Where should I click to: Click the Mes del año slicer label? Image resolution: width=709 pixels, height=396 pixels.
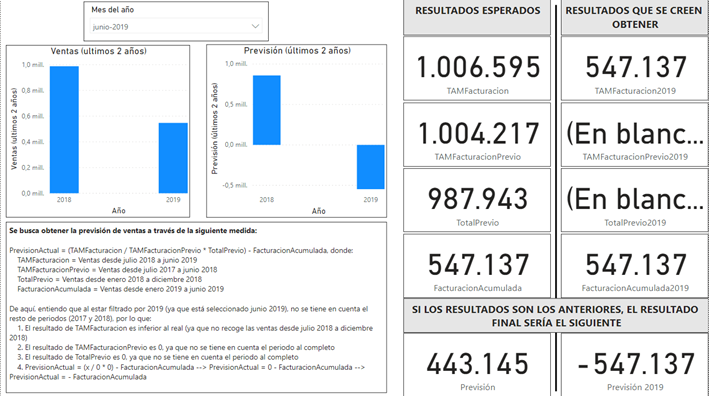pos(113,9)
